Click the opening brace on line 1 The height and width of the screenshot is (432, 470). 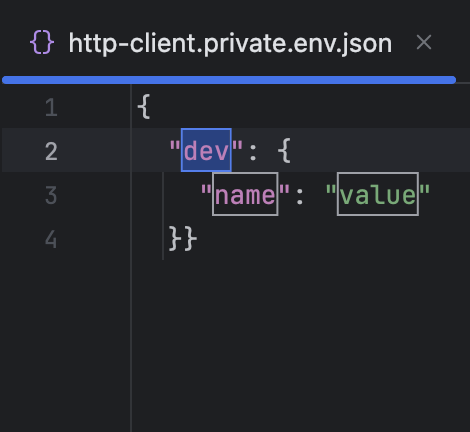144,106
